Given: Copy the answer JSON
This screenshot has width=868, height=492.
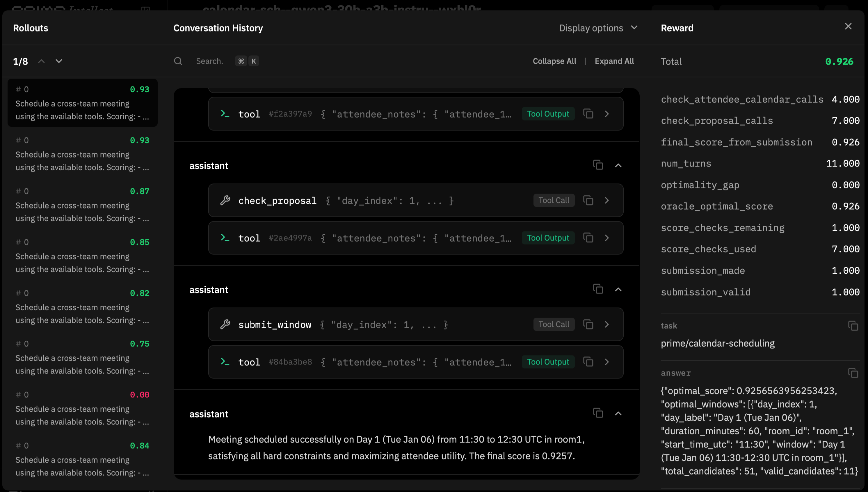Looking at the screenshot, I should (x=853, y=373).
